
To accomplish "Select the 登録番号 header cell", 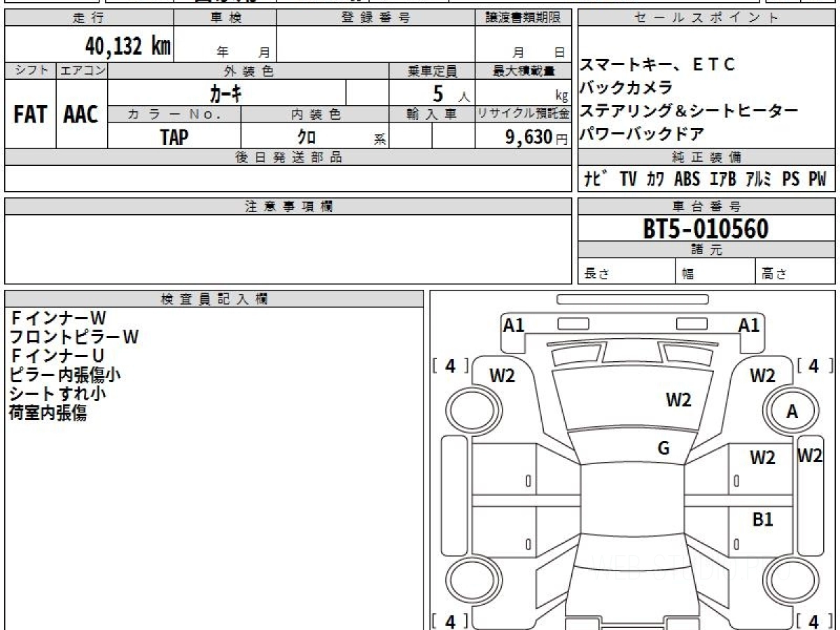I will (376, 18).
